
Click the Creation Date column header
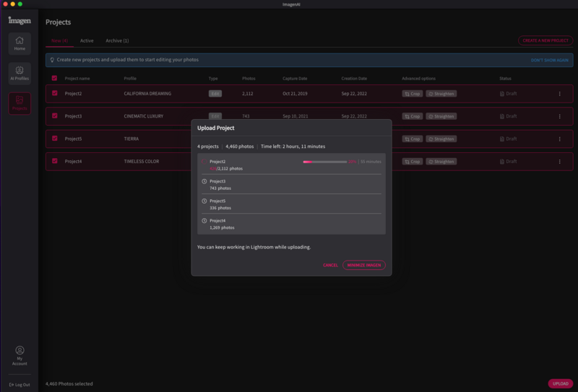point(354,79)
